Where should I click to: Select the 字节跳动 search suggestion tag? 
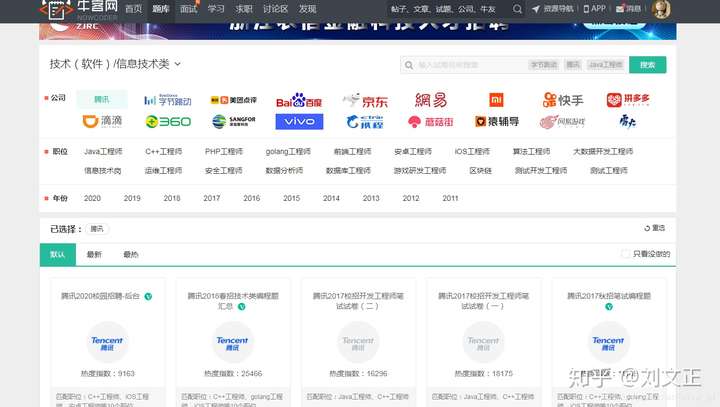pyautogui.click(x=544, y=65)
